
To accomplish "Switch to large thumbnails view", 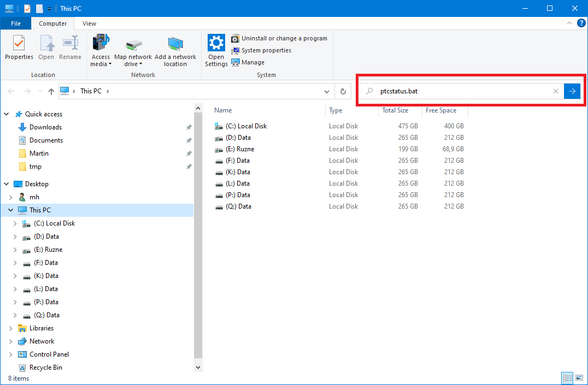I will pos(579,378).
